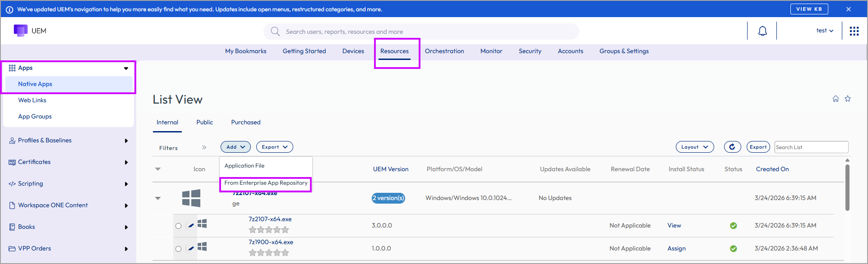Open the apps grid launcher icon
Screen dimensions: 868x264
[x=854, y=31]
